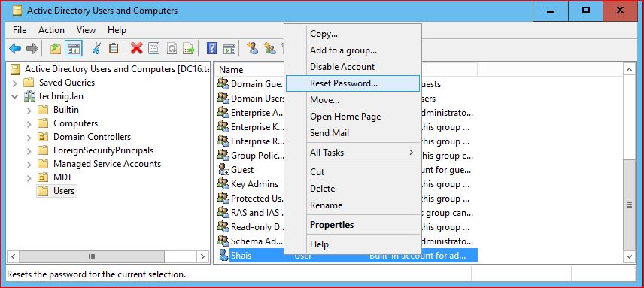
Task: Click the title bar application icon
Action: pyautogui.click(x=17, y=11)
